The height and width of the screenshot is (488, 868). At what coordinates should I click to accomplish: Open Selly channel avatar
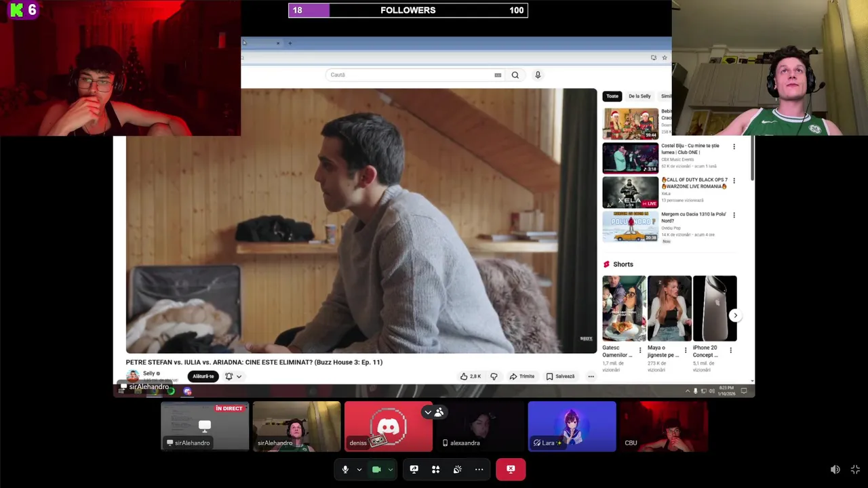[x=133, y=375]
